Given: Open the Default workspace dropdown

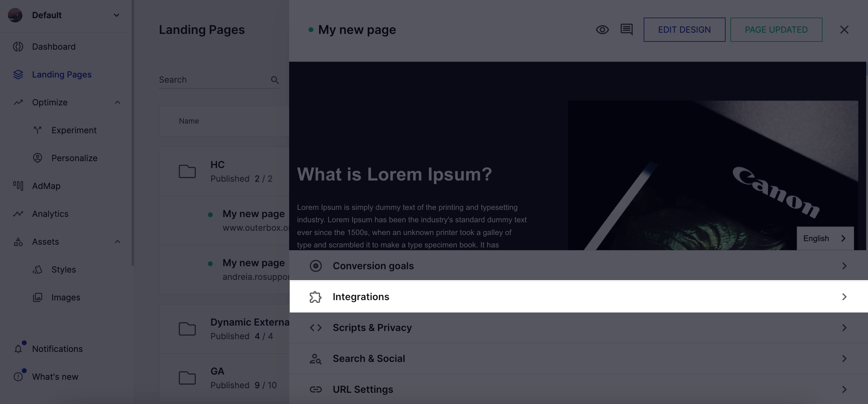Looking at the screenshot, I should (x=116, y=15).
